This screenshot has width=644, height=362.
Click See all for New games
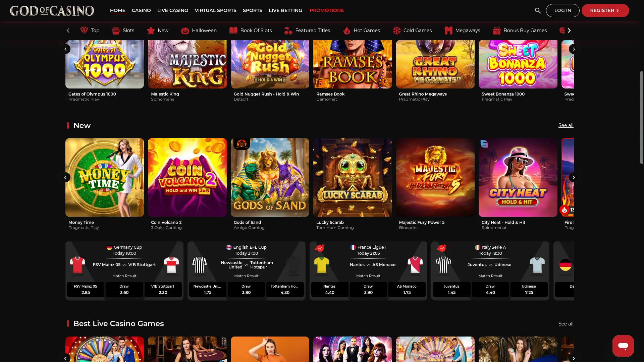coord(566,125)
